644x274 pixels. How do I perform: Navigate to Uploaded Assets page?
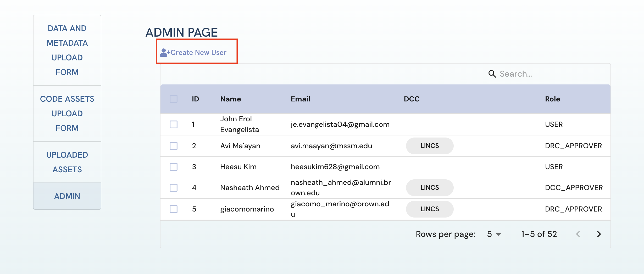(67, 162)
